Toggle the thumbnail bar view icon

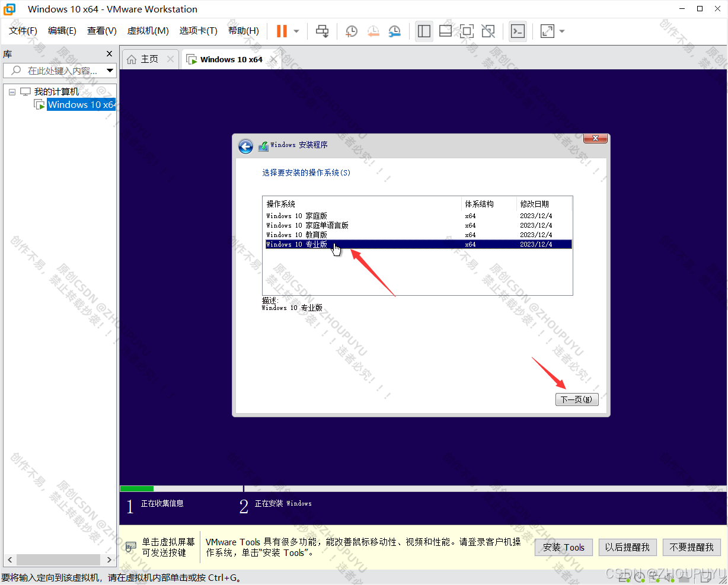[x=445, y=31]
